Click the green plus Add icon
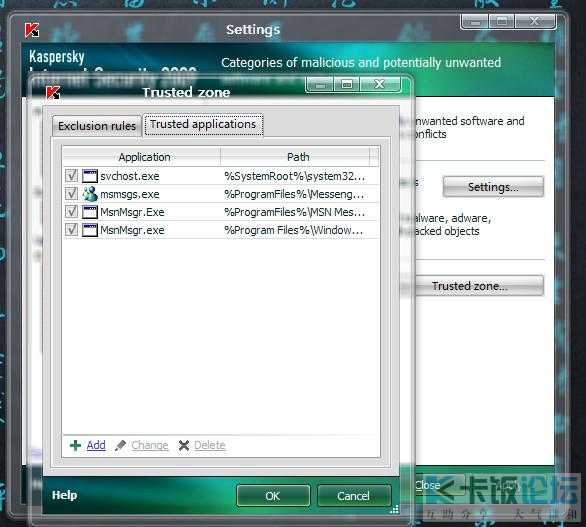This screenshot has width=586, height=527. (75, 445)
